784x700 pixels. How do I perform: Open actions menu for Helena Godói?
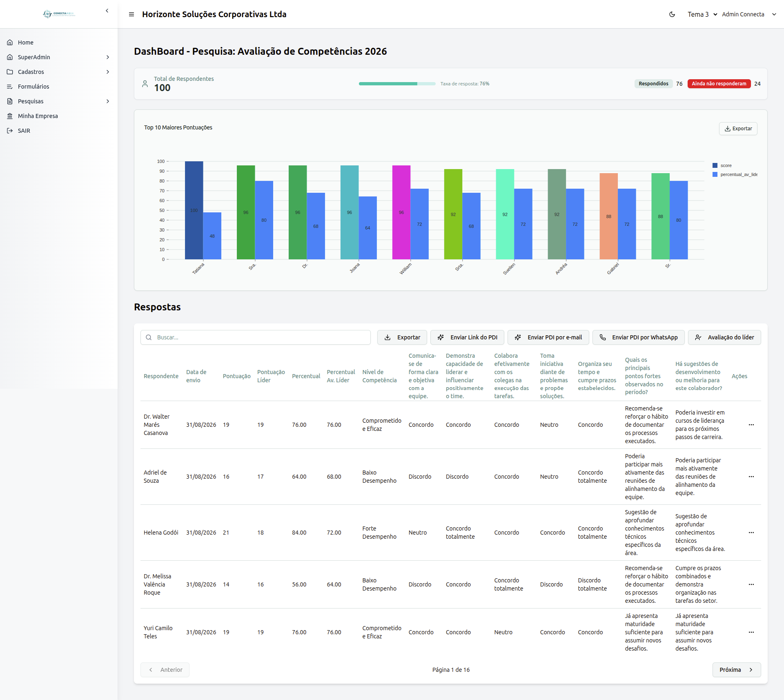point(751,533)
